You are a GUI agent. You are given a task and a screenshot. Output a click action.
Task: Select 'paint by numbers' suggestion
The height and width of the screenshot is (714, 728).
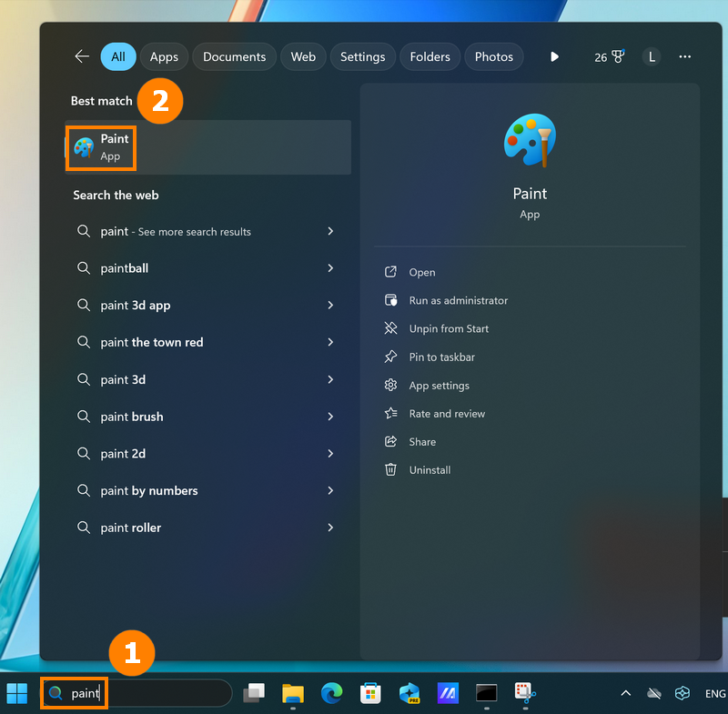[x=207, y=490]
